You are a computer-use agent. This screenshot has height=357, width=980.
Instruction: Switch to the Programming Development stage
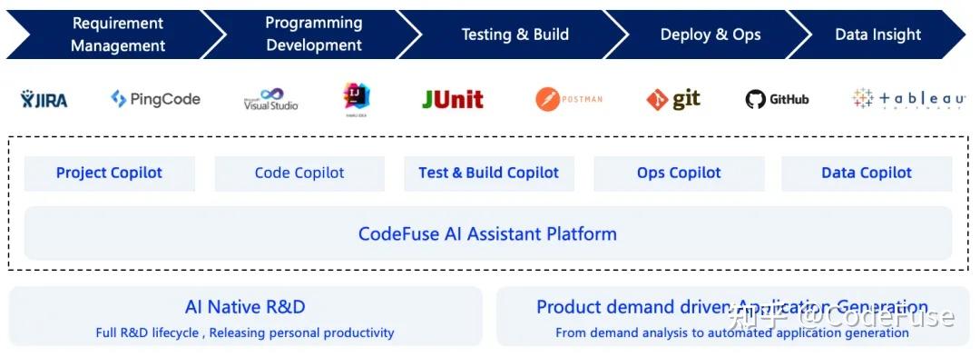[x=313, y=35]
